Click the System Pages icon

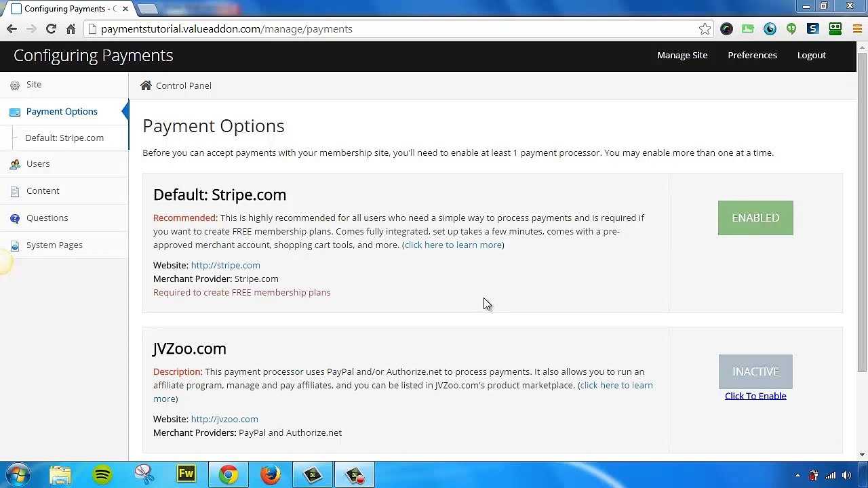click(x=15, y=245)
